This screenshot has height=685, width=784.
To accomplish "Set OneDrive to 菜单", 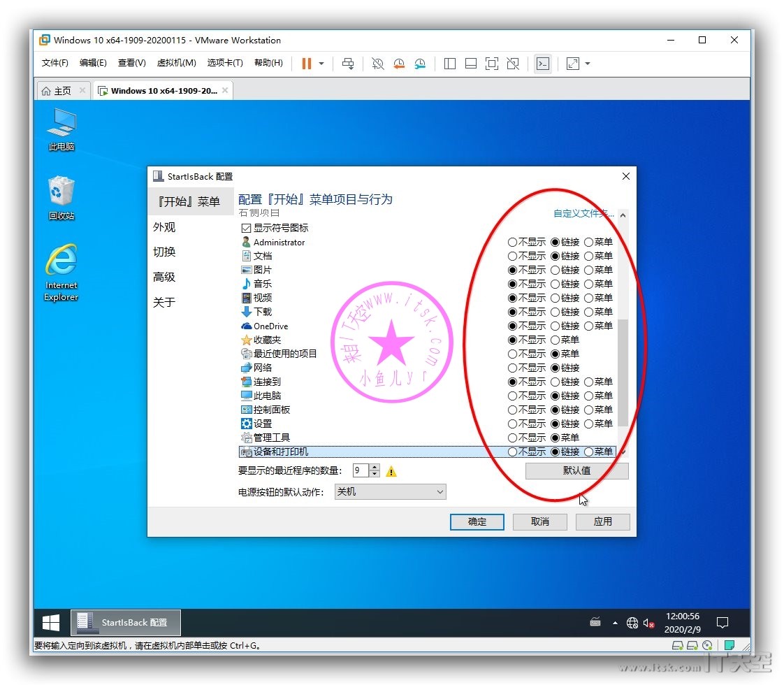I will [588, 326].
